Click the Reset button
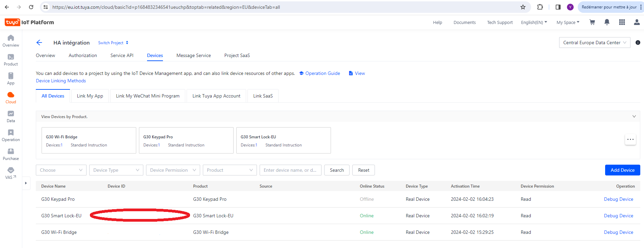The height and width of the screenshot is (248, 644). [x=364, y=170]
